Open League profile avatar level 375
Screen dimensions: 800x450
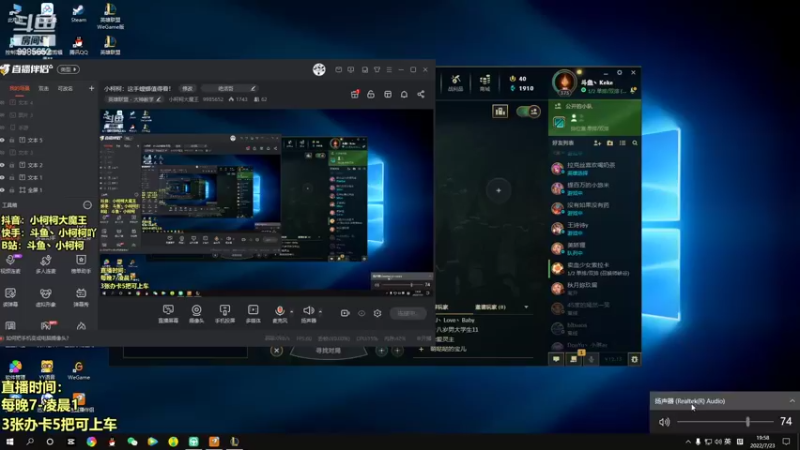coord(564,82)
